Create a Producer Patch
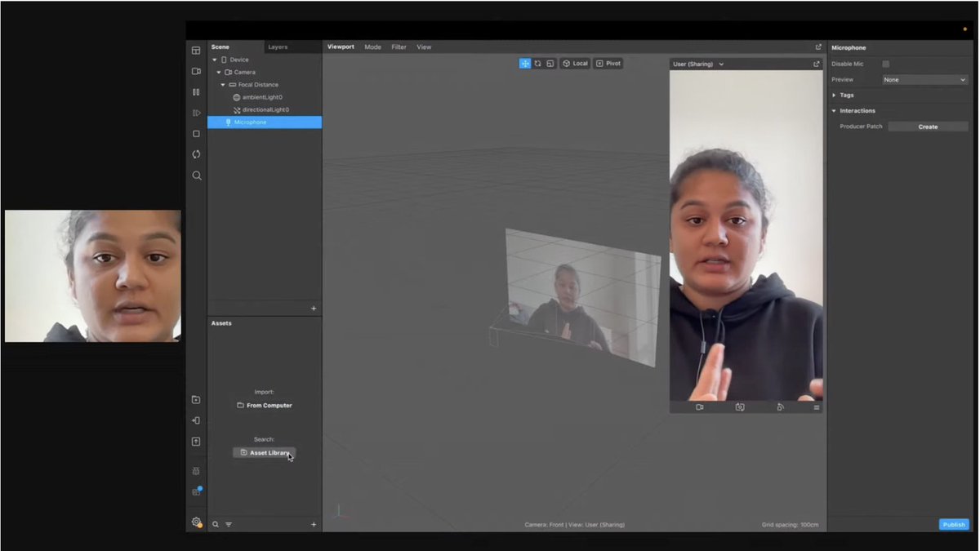980x551 pixels. 928,127
